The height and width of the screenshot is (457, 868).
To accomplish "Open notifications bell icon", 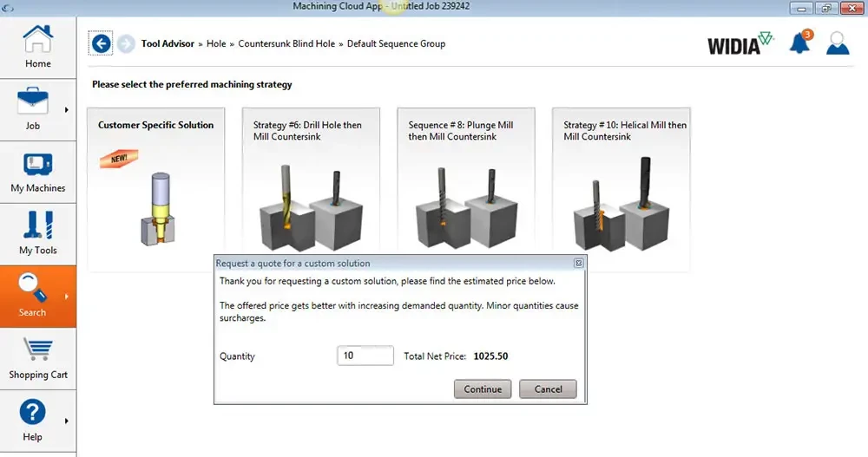I will (800, 42).
